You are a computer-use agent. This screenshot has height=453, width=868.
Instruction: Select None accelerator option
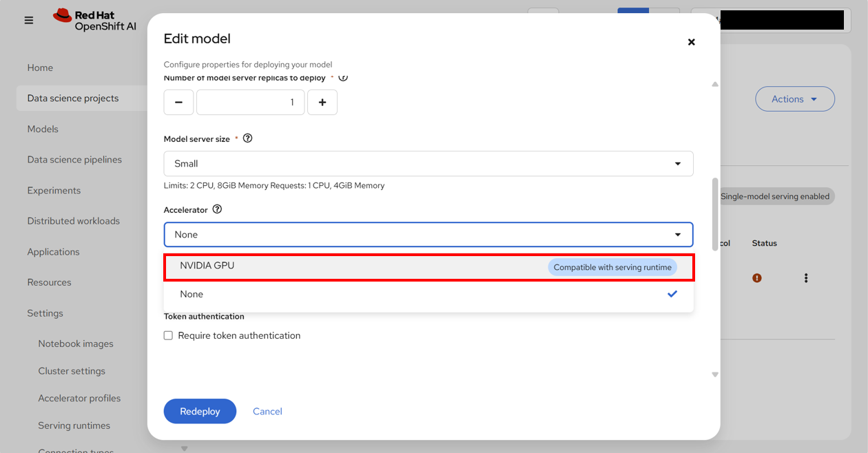(x=428, y=294)
